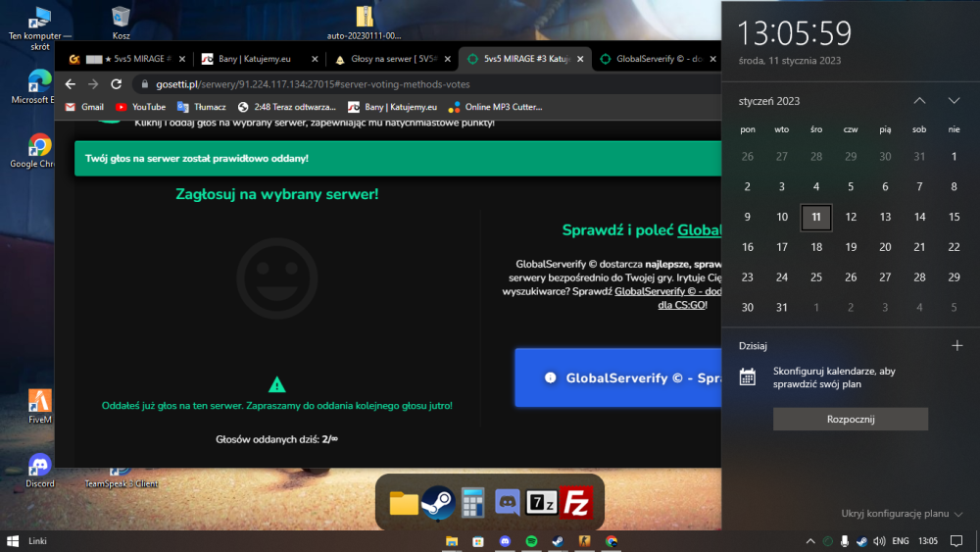Open the Tłumacz bookmark
This screenshot has width=980, height=552.
[x=201, y=107]
